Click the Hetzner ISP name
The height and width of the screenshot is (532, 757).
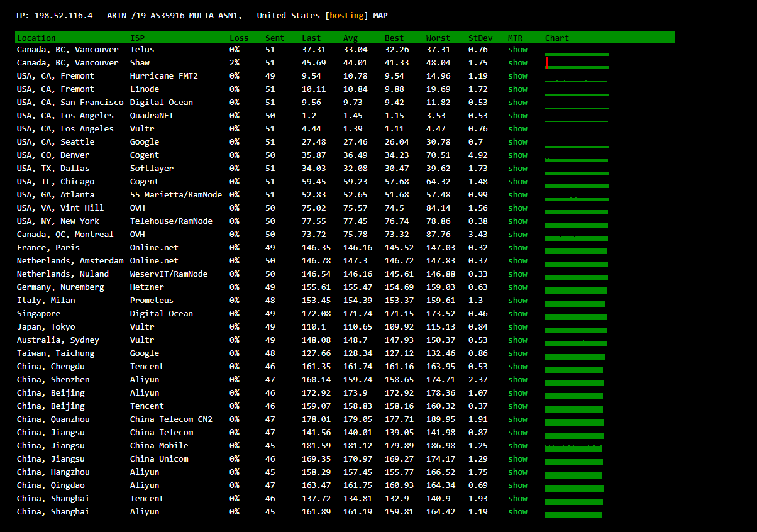pos(147,287)
